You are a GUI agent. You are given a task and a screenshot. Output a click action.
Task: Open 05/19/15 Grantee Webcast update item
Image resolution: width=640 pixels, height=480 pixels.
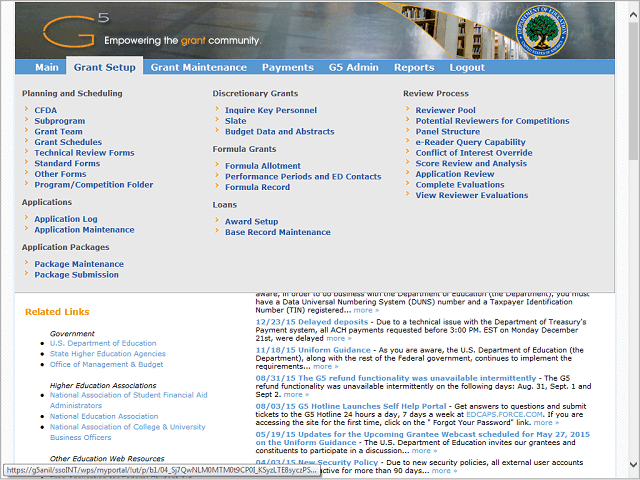pyautogui.click(x=422, y=439)
